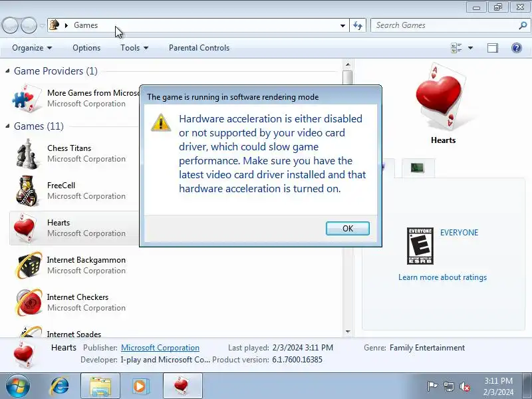The height and width of the screenshot is (399, 532).
Task: Open the Options toolbar item
Action: click(86, 48)
